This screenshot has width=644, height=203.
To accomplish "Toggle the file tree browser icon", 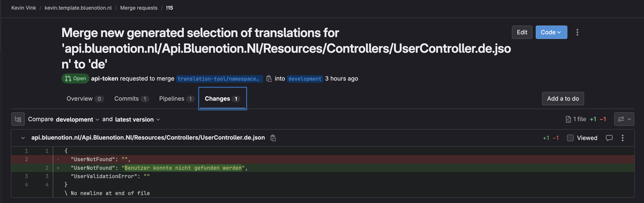I will tap(18, 119).
